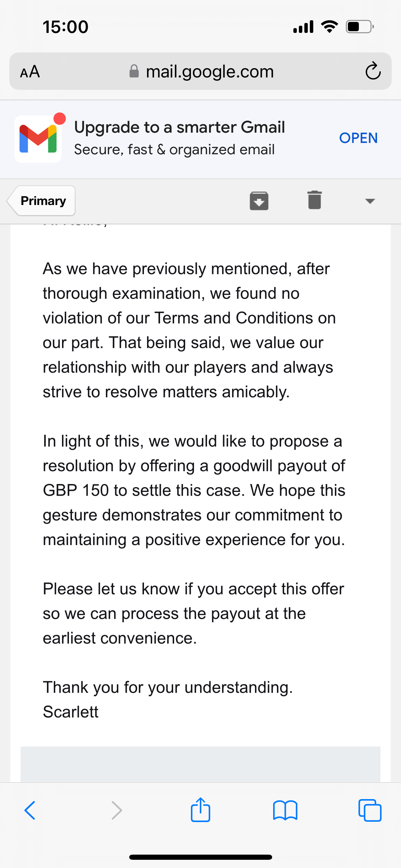401x868 pixels.
Task: Delete the email using the trash icon
Action: click(314, 200)
